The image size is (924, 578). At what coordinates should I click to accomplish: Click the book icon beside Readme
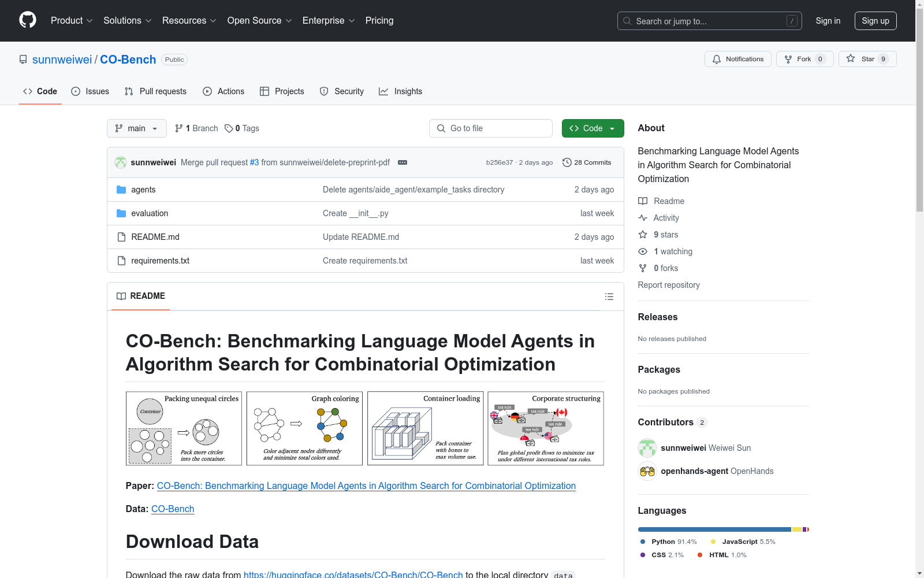point(643,201)
